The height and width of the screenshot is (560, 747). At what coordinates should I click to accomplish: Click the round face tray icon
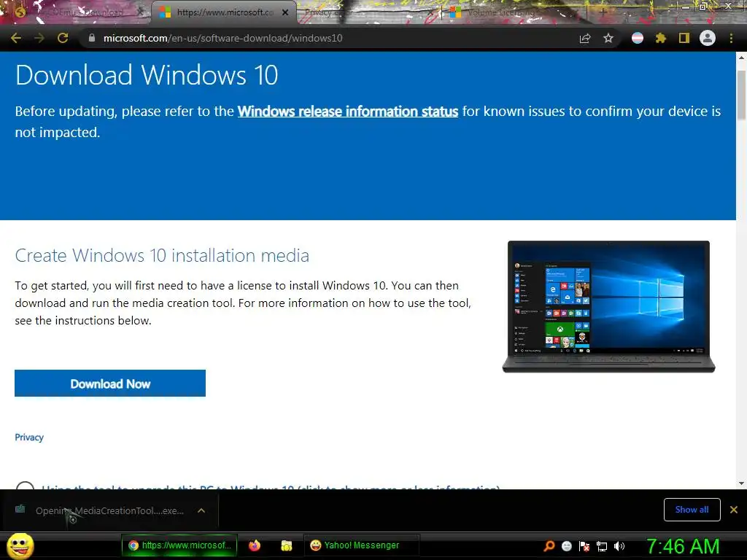click(x=566, y=546)
